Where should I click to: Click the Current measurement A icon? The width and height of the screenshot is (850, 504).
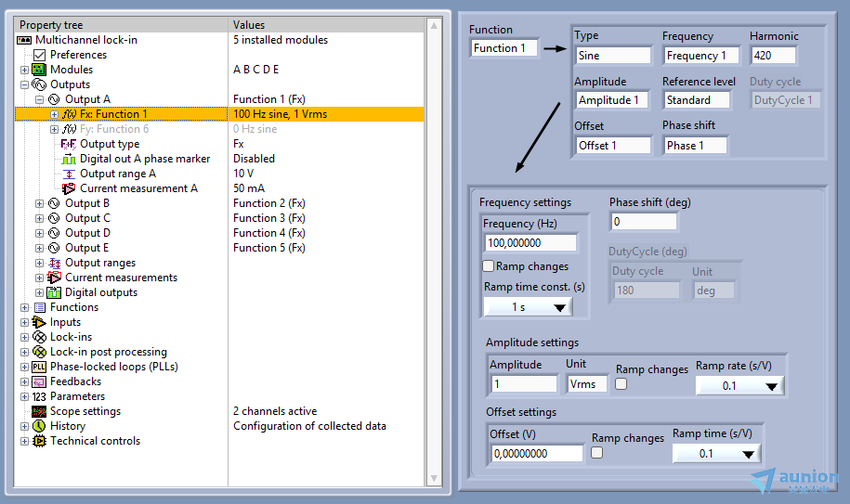pyautogui.click(x=69, y=188)
